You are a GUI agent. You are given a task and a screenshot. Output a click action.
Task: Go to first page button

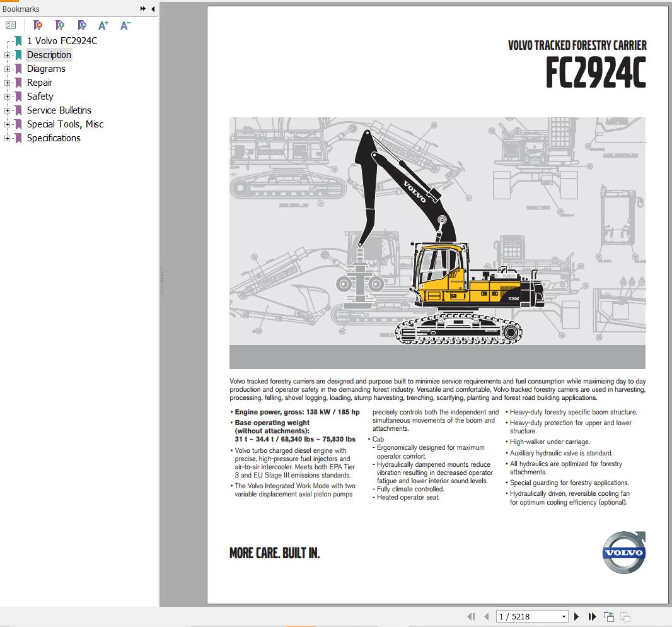click(471, 616)
